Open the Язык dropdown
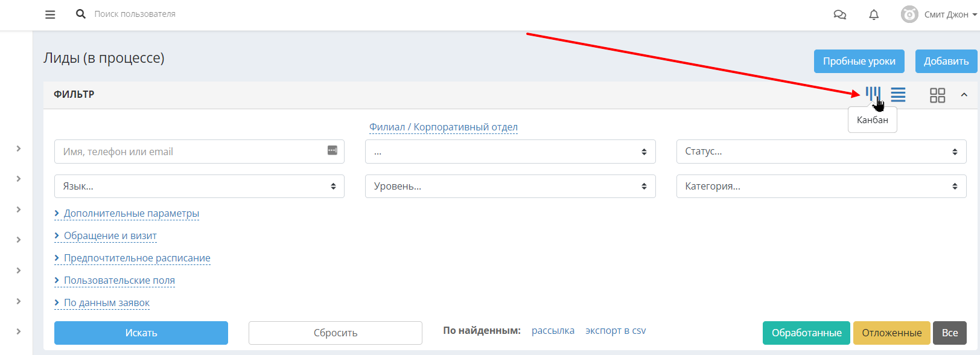 coord(199,187)
